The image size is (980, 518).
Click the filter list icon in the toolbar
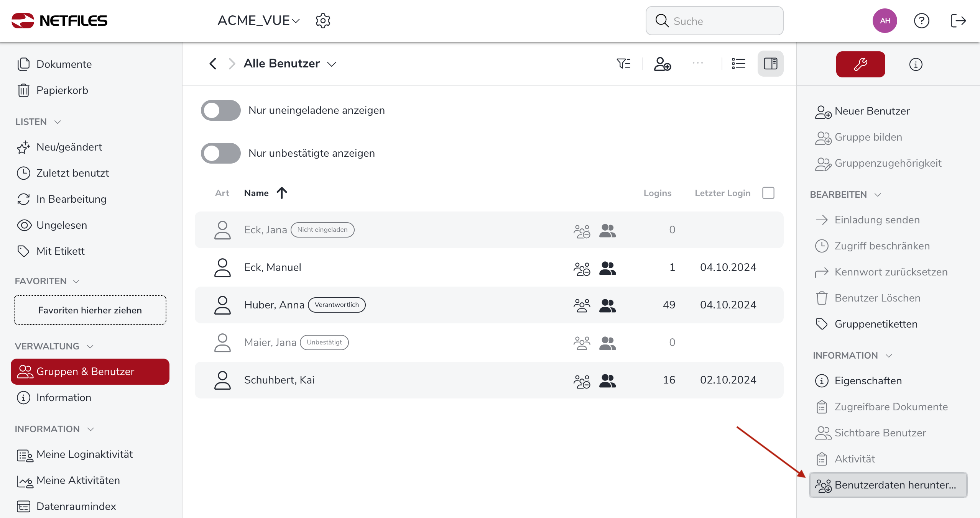pos(623,64)
